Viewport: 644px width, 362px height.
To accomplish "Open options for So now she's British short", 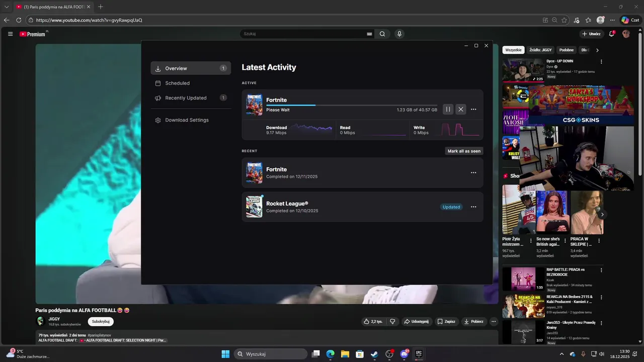I will tap(565, 241).
